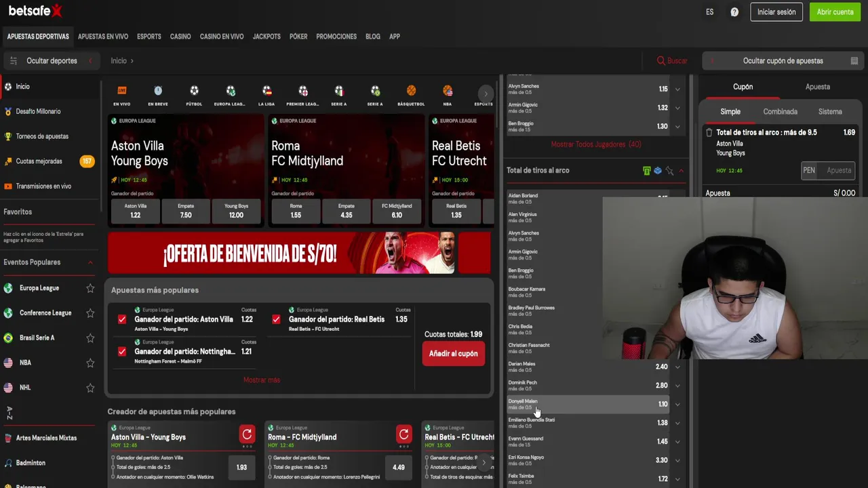Open Apuestas en Vivo menu
The image size is (868, 488).
[103, 37]
